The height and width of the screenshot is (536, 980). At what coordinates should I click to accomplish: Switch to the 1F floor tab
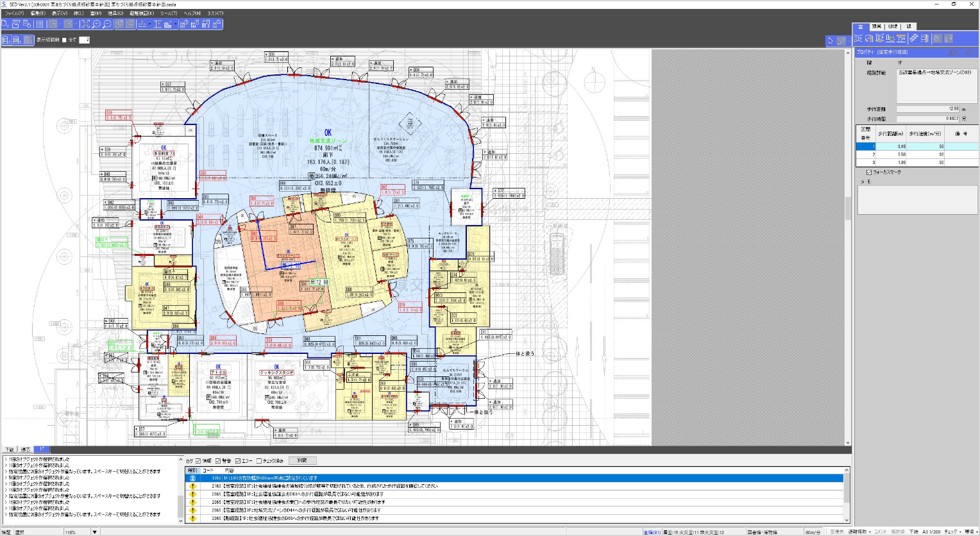point(41,449)
